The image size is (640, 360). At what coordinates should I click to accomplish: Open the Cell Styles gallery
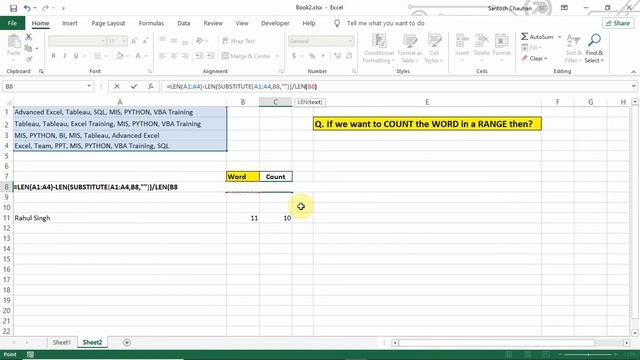(433, 49)
